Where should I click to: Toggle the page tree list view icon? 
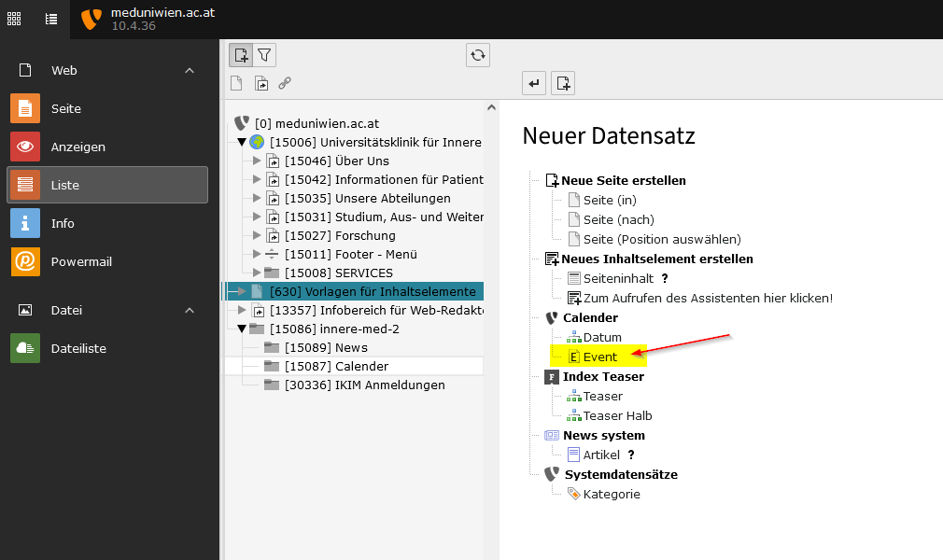(51, 20)
